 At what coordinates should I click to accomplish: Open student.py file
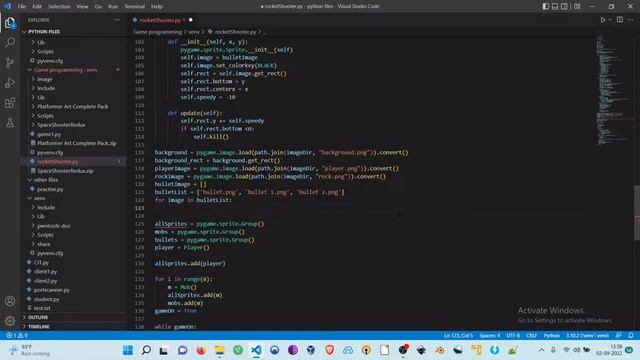point(73,299)
